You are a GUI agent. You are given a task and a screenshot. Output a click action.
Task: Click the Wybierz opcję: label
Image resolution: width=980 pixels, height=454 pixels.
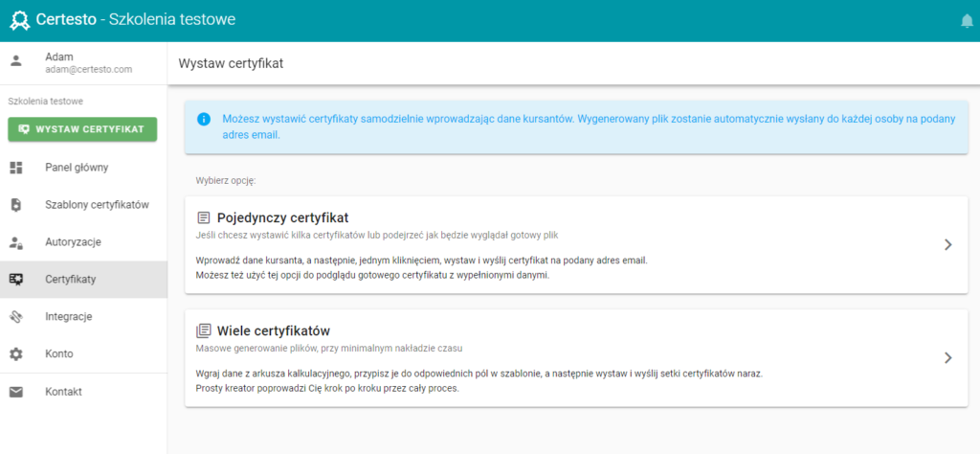[226, 181]
